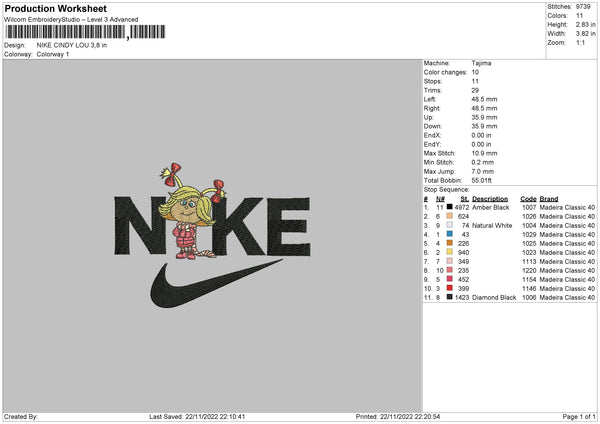
Task: Click the Wilcom EmbroideryStudio subtitle
Action: (x=71, y=20)
